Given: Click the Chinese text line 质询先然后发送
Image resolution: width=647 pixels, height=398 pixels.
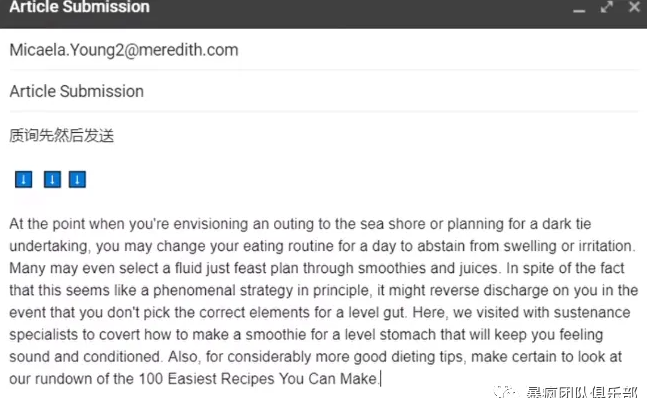Looking at the screenshot, I should (x=61, y=135).
